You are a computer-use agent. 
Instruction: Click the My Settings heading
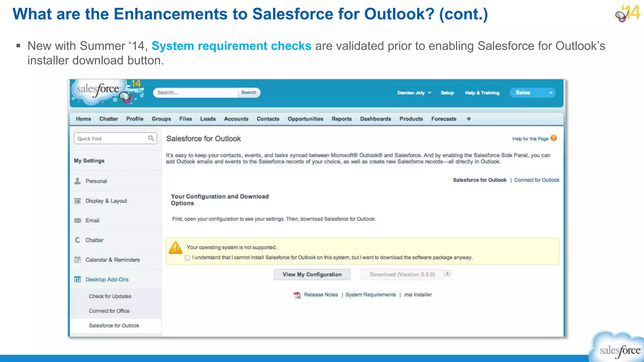[x=89, y=161]
